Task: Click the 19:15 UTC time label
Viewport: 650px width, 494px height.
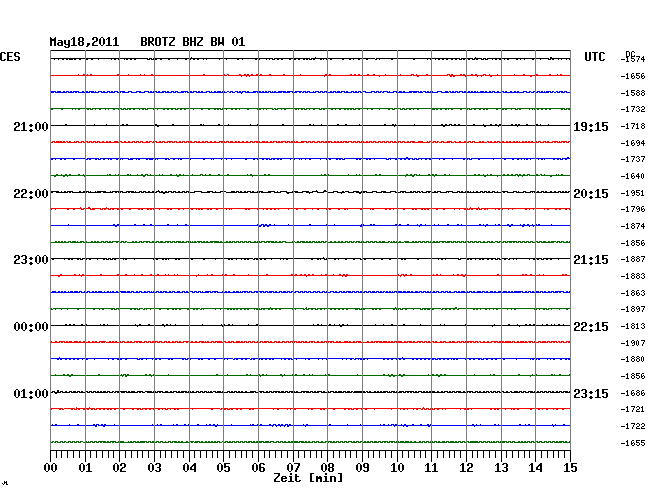Action: pyautogui.click(x=590, y=126)
